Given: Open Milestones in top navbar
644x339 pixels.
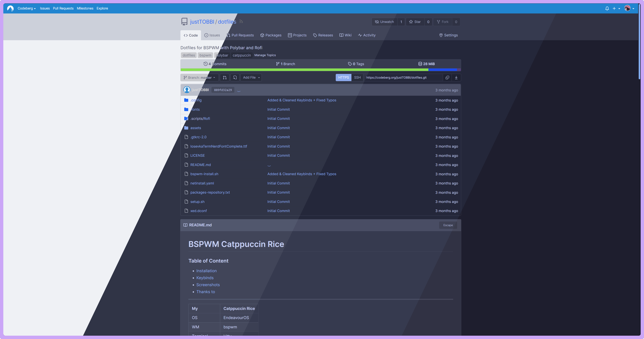Looking at the screenshot, I should click(85, 8).
